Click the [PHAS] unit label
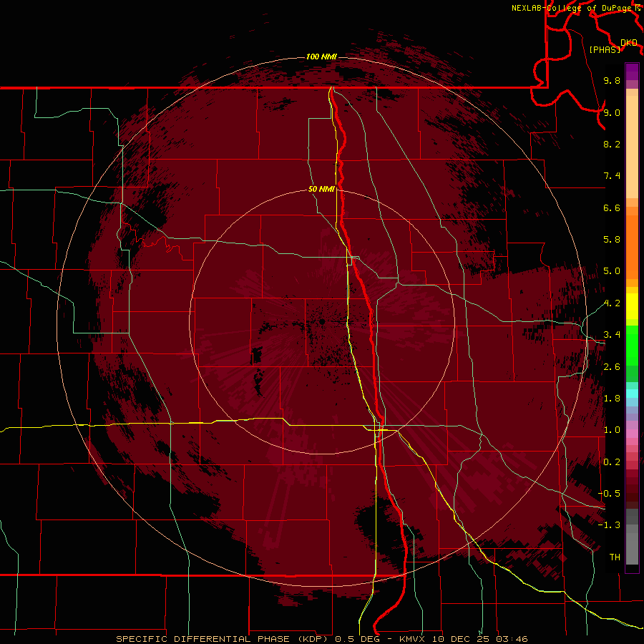Screen dimensions: 644x644 tap(605, 50)
